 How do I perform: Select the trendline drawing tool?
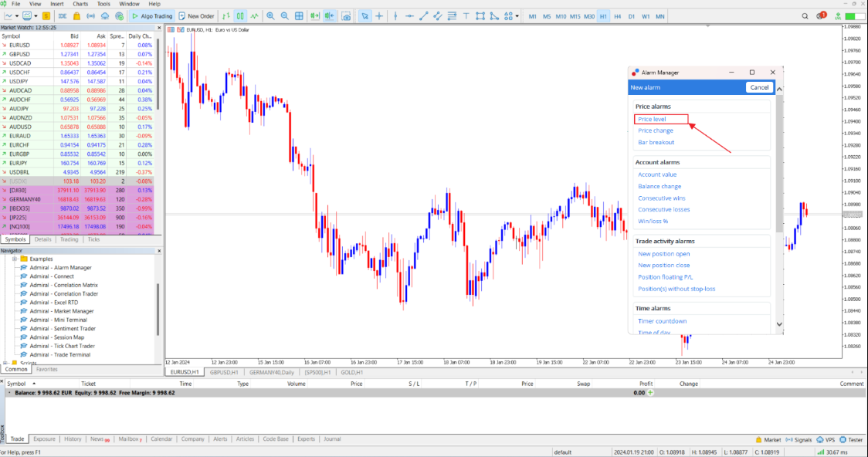(x=423, y=16)
